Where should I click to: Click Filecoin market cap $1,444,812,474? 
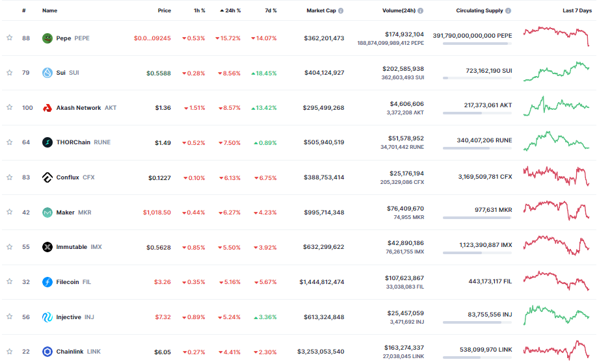pos(322,282)
